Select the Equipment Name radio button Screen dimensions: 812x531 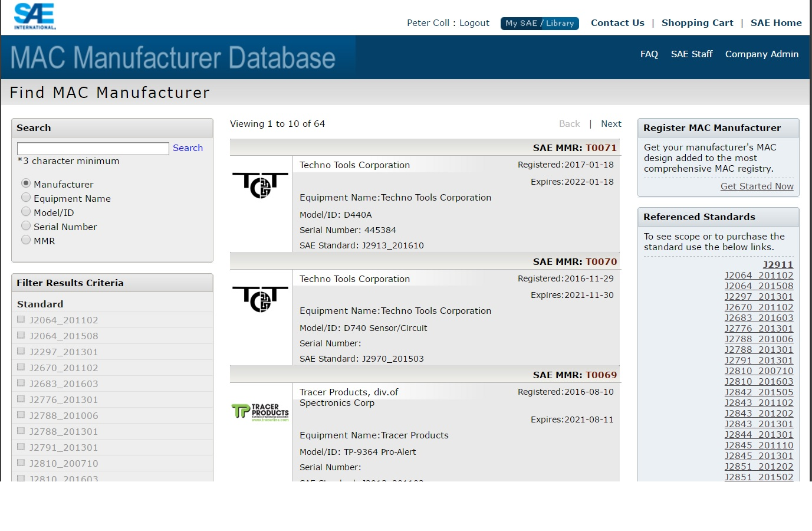pyautogui.click(x=26, y=198)
